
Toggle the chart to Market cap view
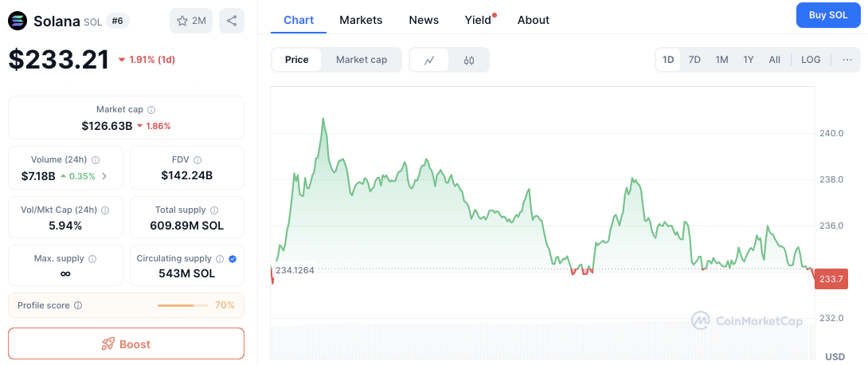(362, 60)
